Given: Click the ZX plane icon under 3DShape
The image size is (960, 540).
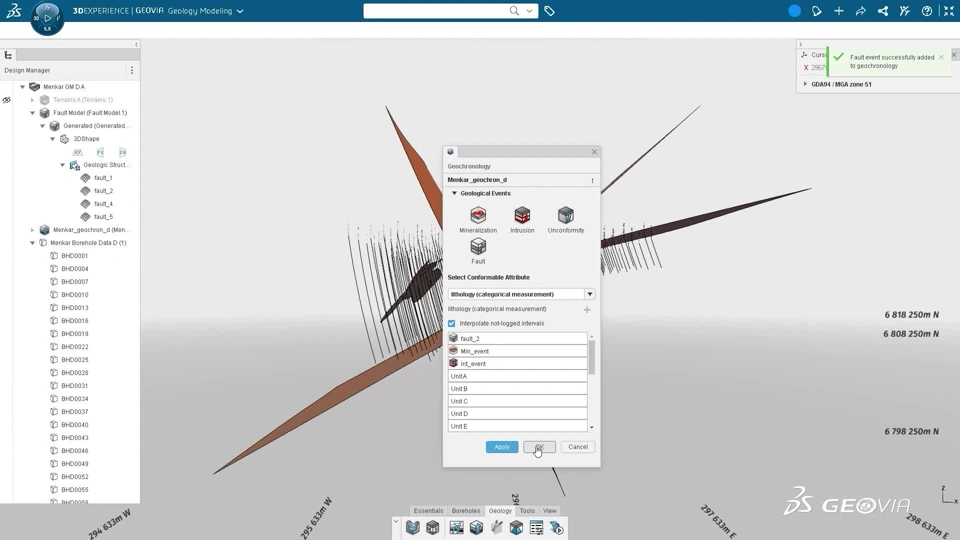Looking at the screenshot, I should (122, 152).
